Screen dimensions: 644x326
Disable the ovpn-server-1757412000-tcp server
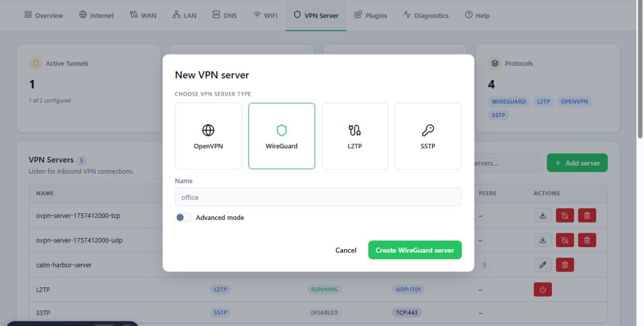(x=565, y=215)
